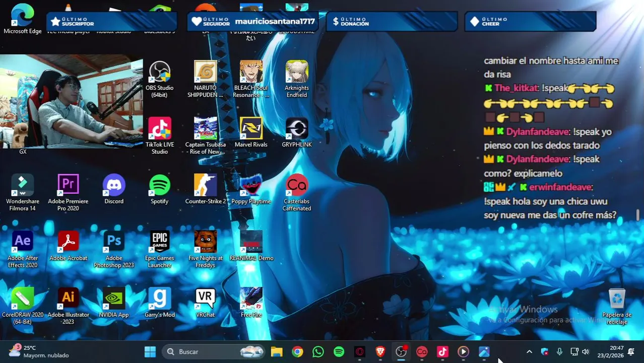
Task: Open Microsoft Edge desktop shortcut
Action: coord(23,19)
